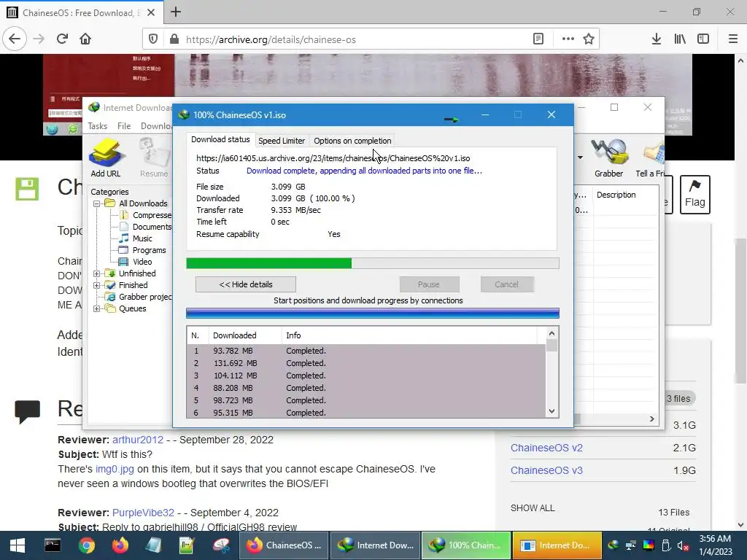Click the Downloaded column header
747x560 pixels.
pos(245,335)
